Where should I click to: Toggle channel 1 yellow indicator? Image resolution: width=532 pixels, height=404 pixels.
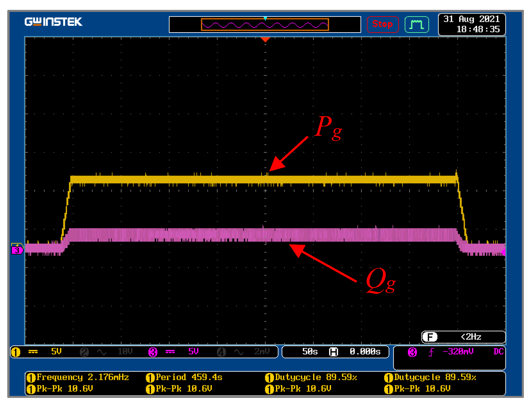[16, 352]
